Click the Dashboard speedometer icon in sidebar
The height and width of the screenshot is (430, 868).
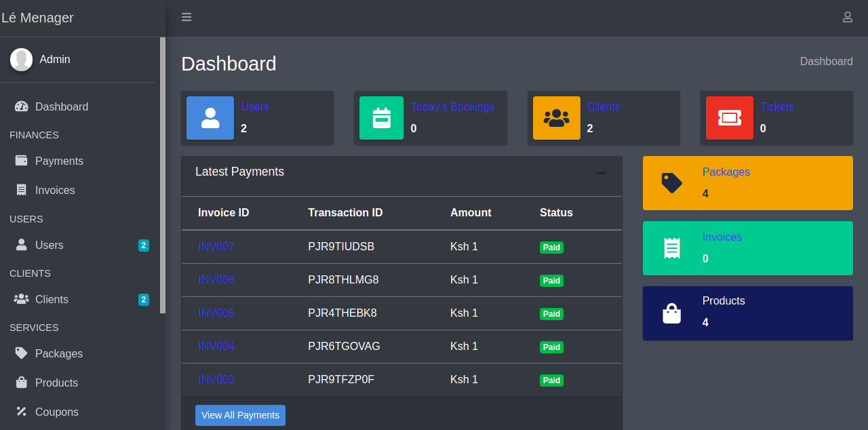[22, 106]
